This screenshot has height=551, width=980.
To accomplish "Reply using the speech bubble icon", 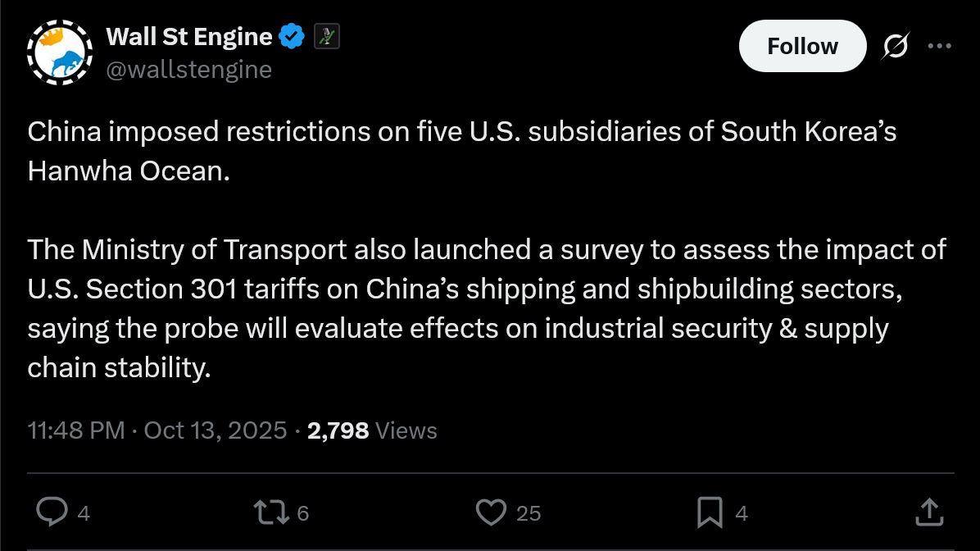I will 52,512.
